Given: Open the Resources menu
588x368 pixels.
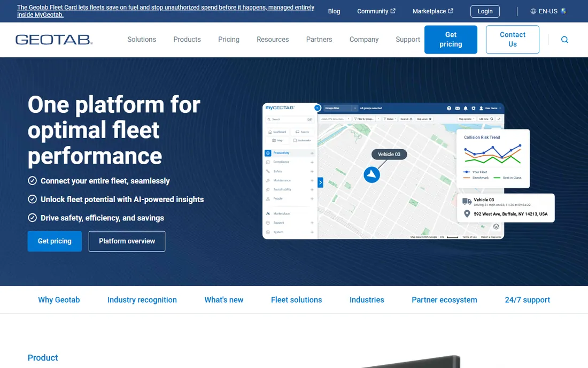Looking at the screenshot, I should coord(273,40).
